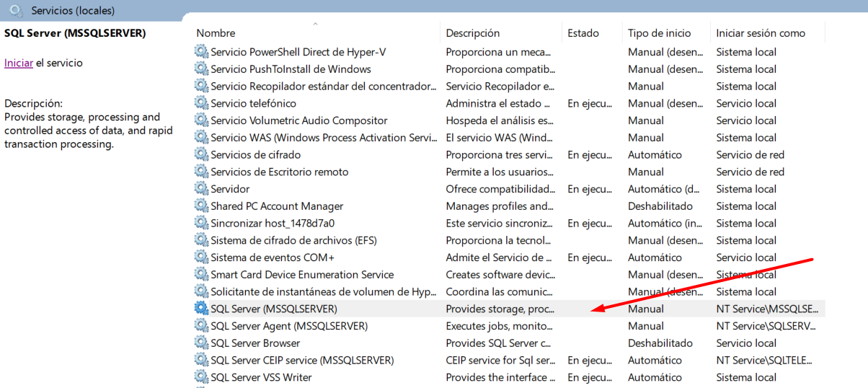Click the Iniciar link to start service
The image size is (868, 388).
click(x=18, y=63)
